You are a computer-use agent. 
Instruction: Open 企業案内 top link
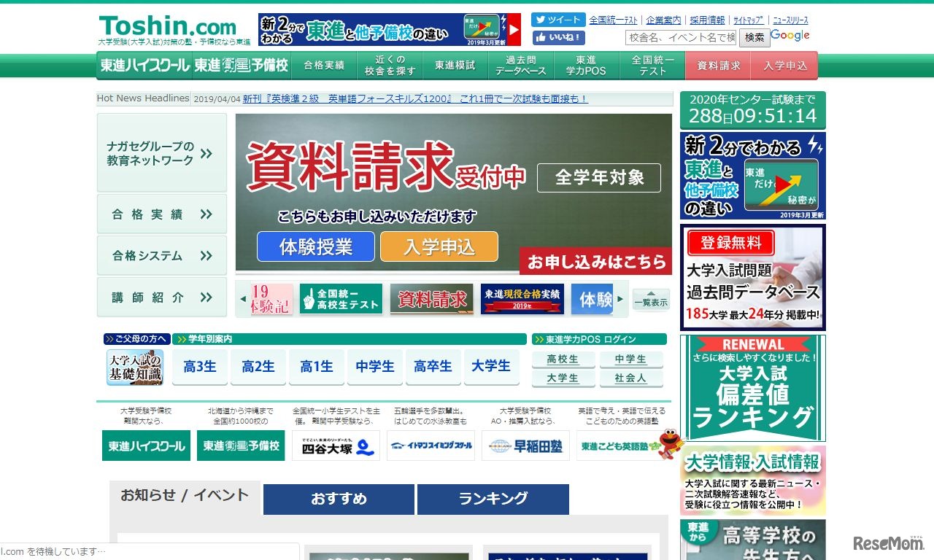664,20
